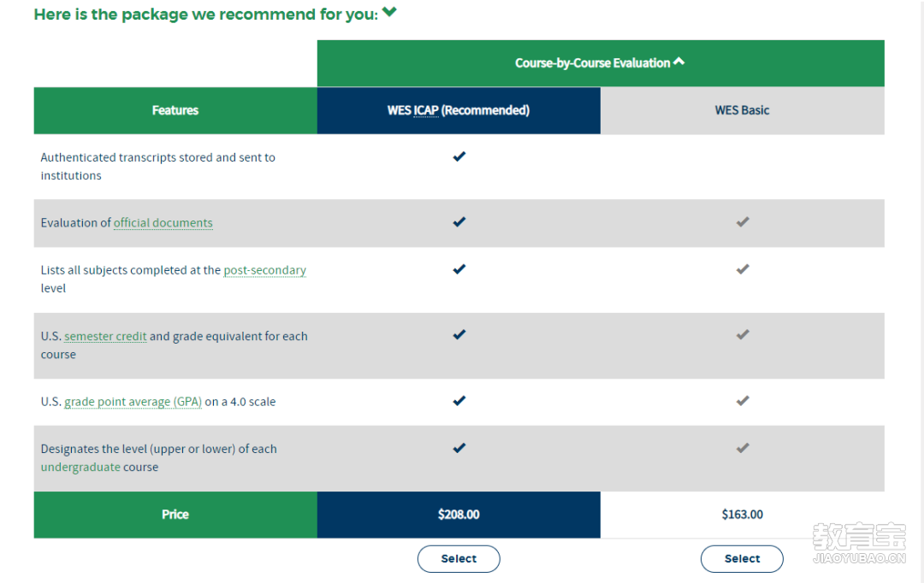
Task: Select the WES ICAP package button
Action: [459, 558]
